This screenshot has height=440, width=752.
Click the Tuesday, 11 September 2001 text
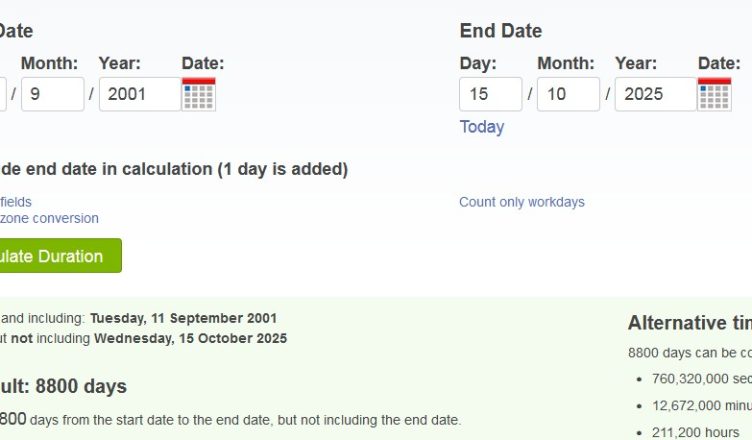[x=183, y=318]
